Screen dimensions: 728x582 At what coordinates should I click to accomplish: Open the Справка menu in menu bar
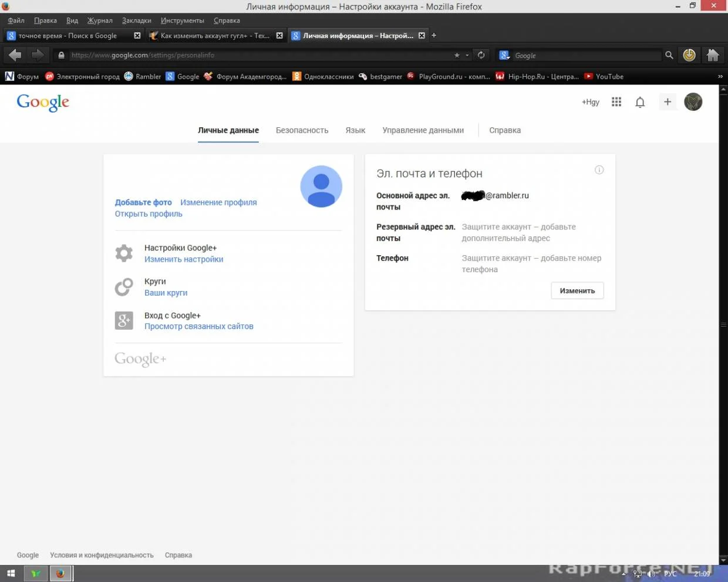(227, 21)
